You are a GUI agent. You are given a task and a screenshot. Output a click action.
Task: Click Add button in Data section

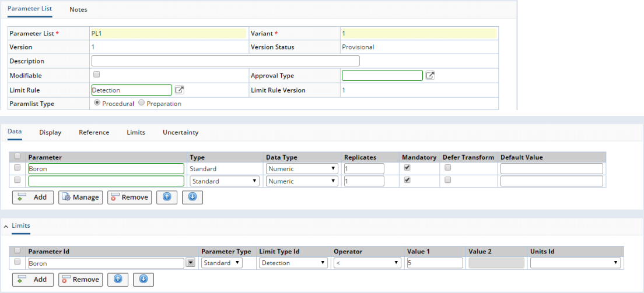33,197
